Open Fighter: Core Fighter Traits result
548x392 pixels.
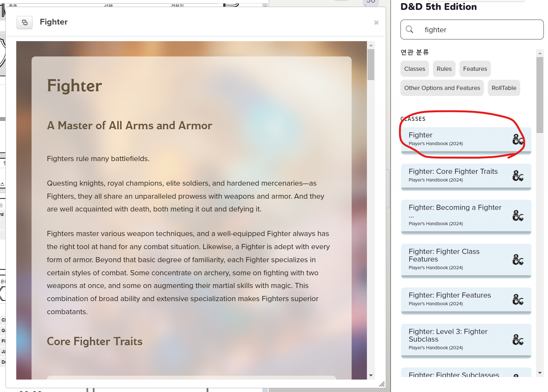pyautogui.click(x=466, y=177)
